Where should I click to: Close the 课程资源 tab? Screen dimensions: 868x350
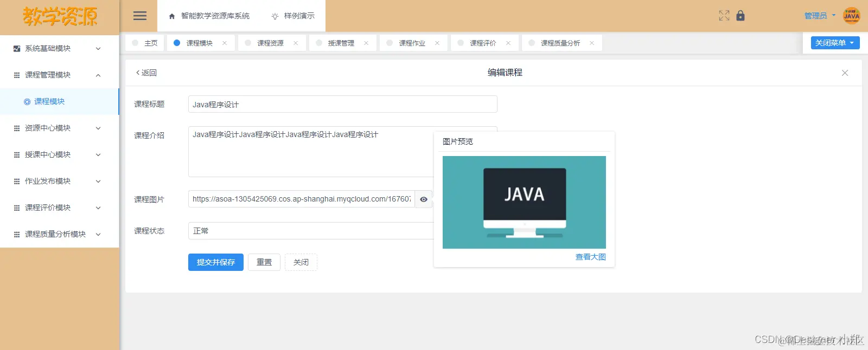coord(296,43)
